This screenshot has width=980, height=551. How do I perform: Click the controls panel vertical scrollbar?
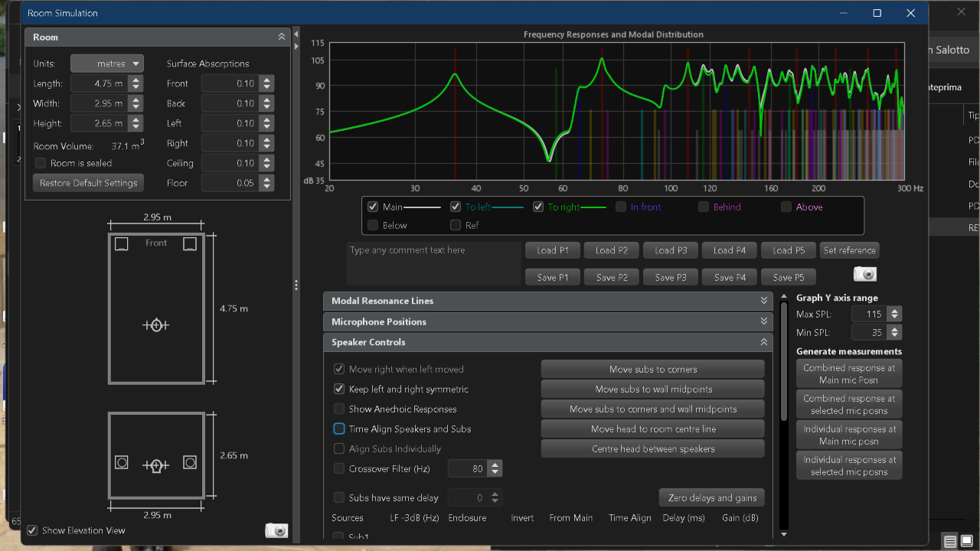click(783, 360)
